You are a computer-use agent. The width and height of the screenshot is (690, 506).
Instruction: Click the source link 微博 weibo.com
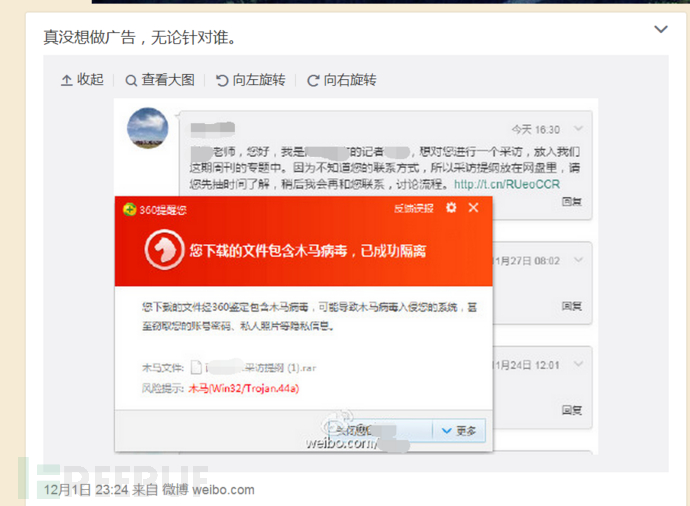point(208,490)
